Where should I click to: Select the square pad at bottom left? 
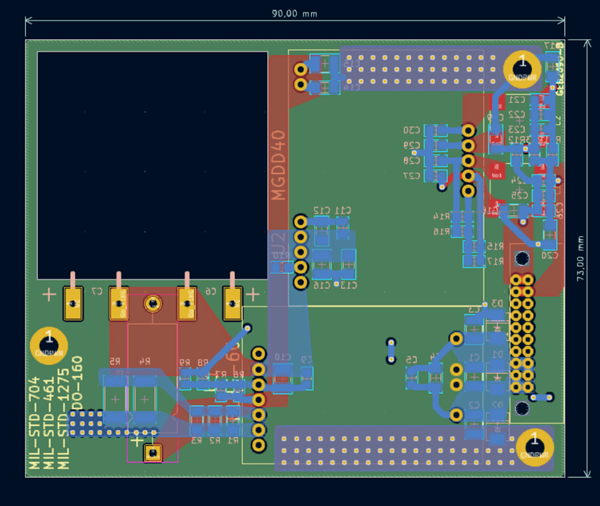coord(153,453)
